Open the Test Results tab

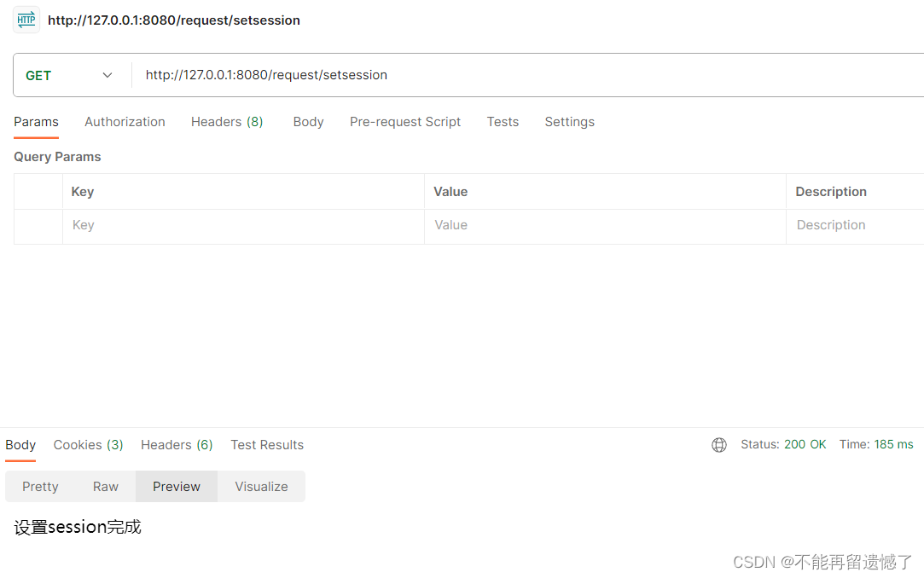(x=267, y=445)
